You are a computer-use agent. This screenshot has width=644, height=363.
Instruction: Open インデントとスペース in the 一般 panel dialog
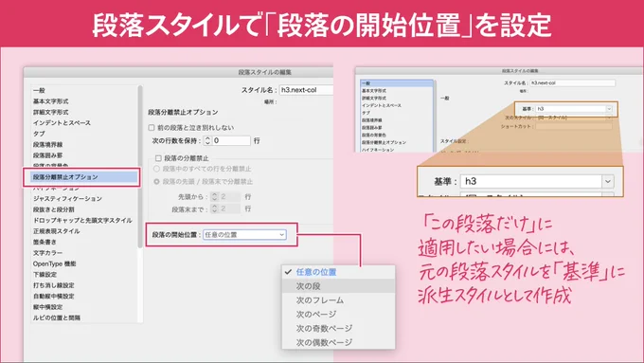(382, 105)
